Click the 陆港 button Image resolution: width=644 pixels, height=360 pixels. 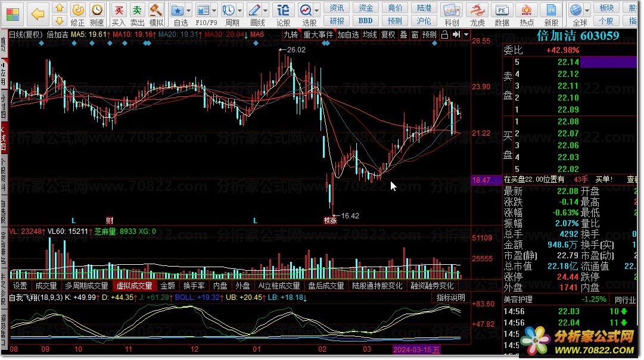pyautogui.click(x=424, y=8)
